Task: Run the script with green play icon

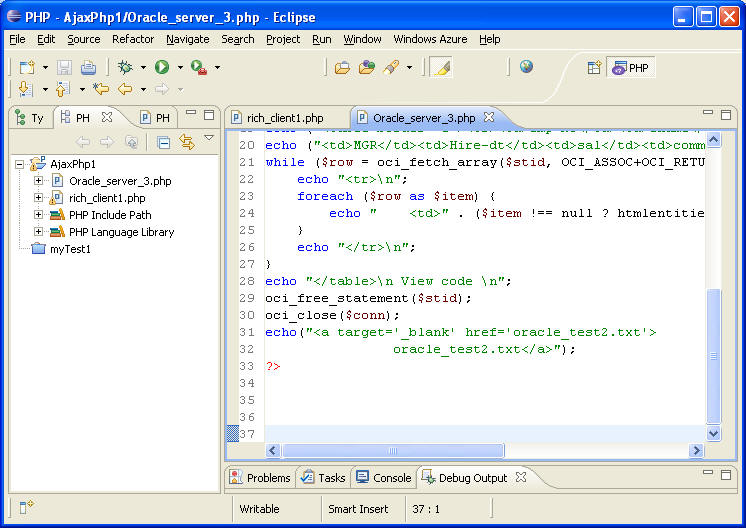Action: 162,68
